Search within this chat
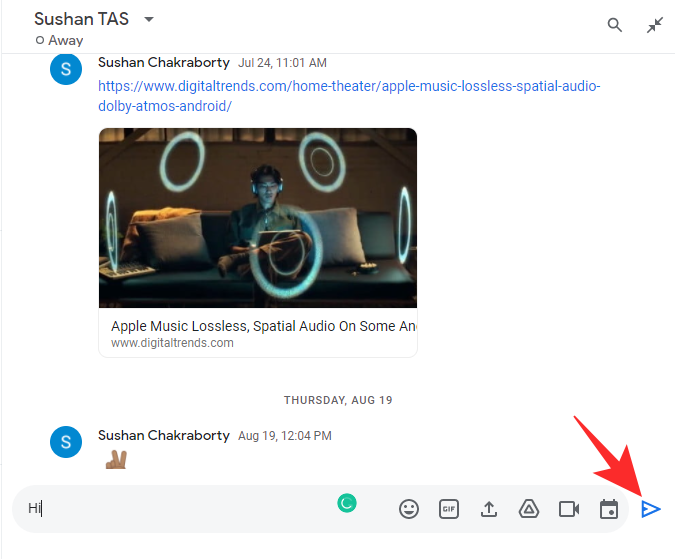 tap(615, 25)
